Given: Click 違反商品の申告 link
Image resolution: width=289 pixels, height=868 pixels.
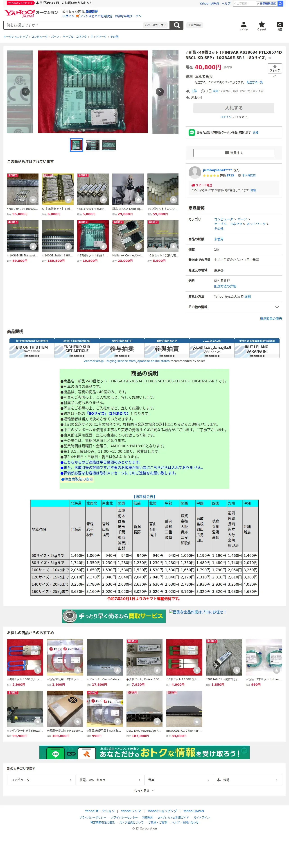Looking at the screenshot, I should (271, 319).
